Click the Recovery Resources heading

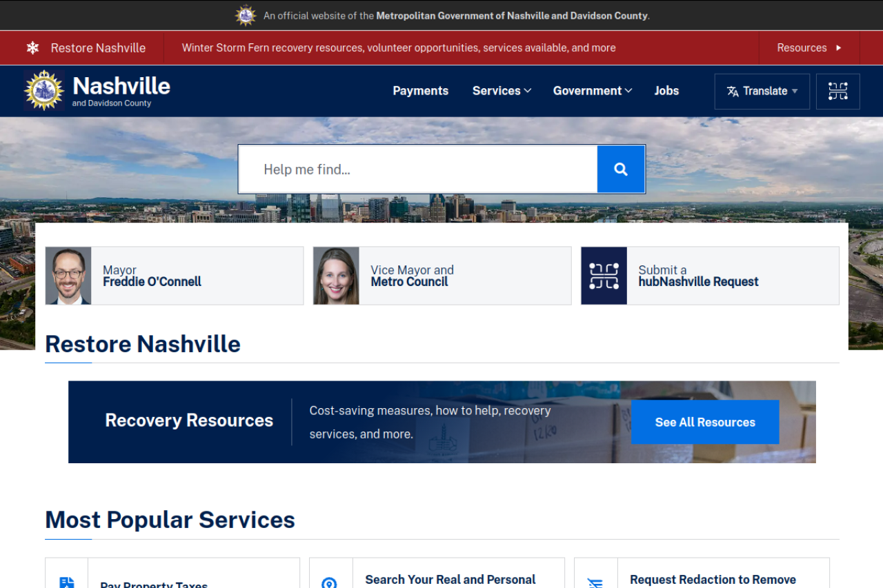click(x=189, y=420)
